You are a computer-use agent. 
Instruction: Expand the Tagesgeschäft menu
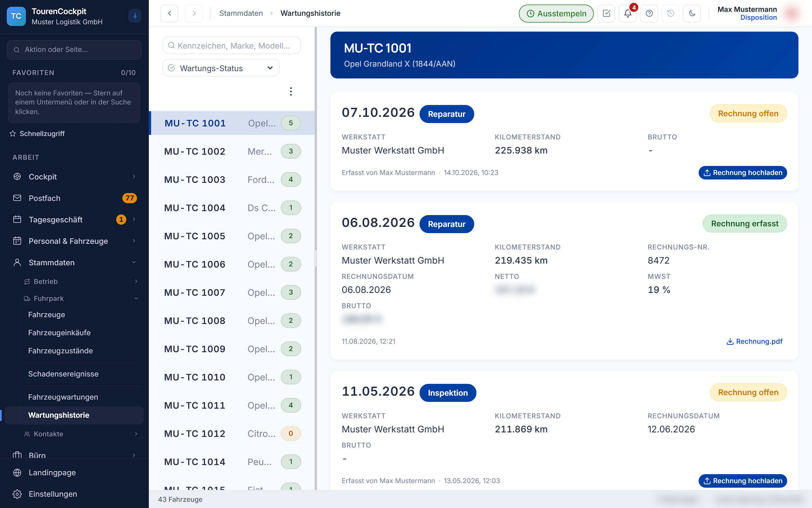point(74,220)
